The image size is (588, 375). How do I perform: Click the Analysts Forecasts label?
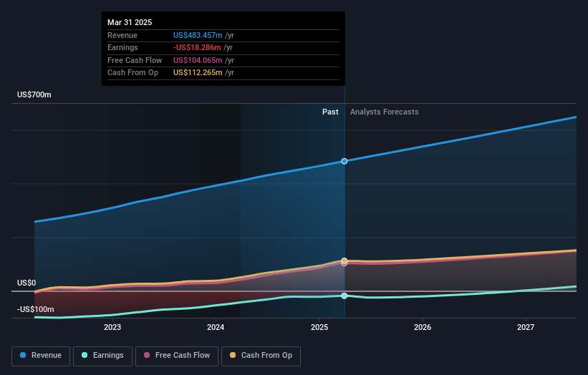pos(385,112)
